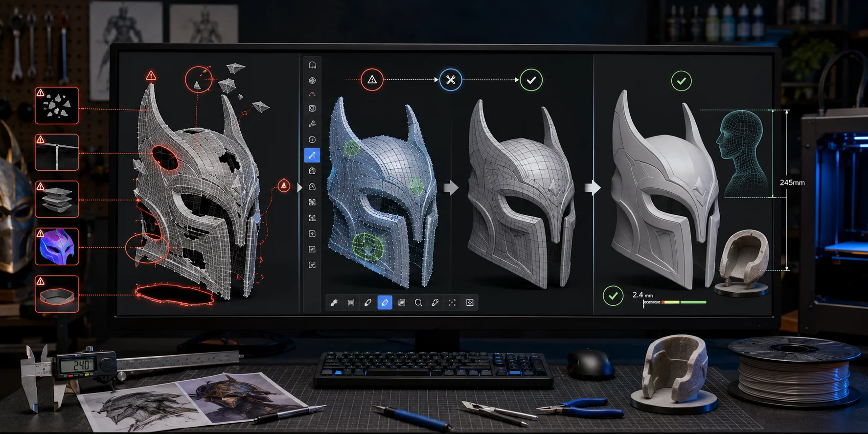Pick the rounded square with inner circle tool
This screenshot has height=434, width=868.
(312, 109)
